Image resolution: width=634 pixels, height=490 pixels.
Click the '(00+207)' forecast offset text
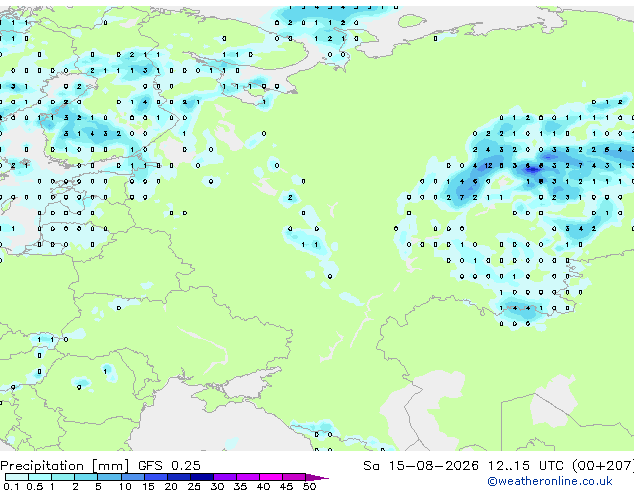click(x=603, y=466)
